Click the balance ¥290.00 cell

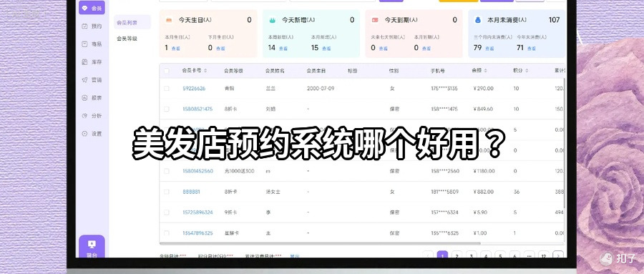[x=484, y=88]
